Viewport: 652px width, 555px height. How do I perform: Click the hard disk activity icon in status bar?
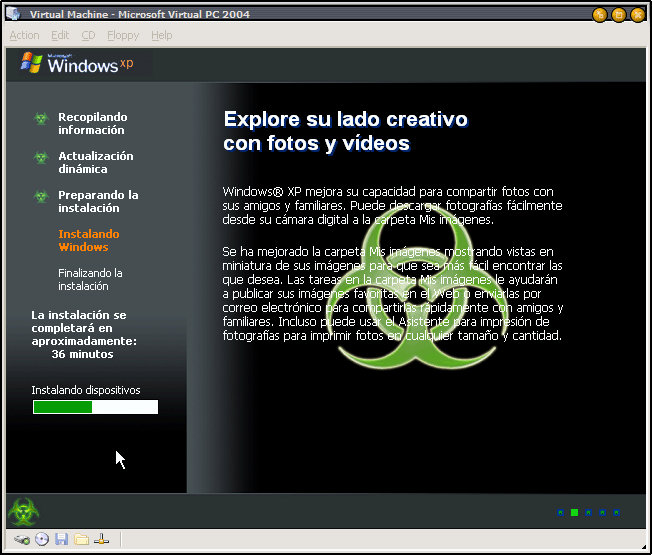coord(22,540)
